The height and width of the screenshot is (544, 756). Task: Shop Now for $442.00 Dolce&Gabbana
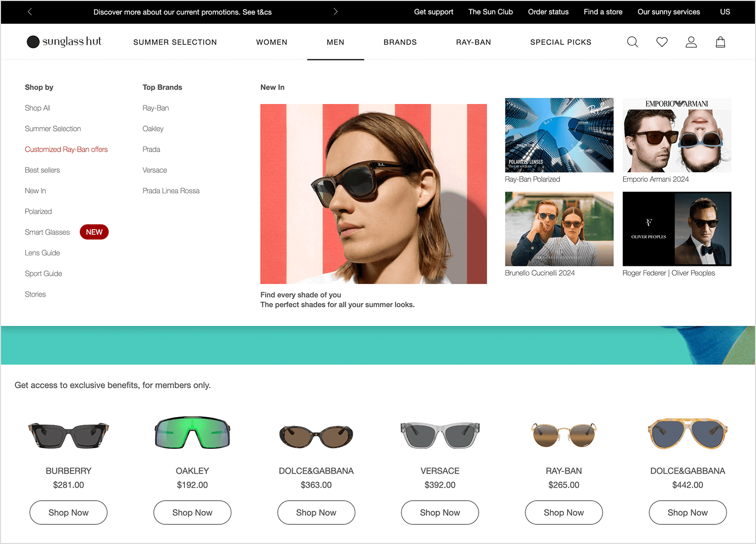(x=687, y=512)
